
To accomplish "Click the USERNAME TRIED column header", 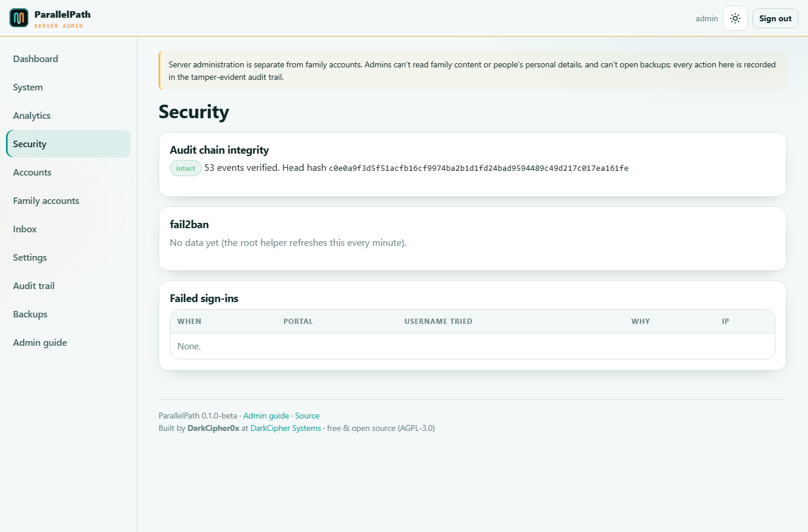I will click(x=438, y=322).
